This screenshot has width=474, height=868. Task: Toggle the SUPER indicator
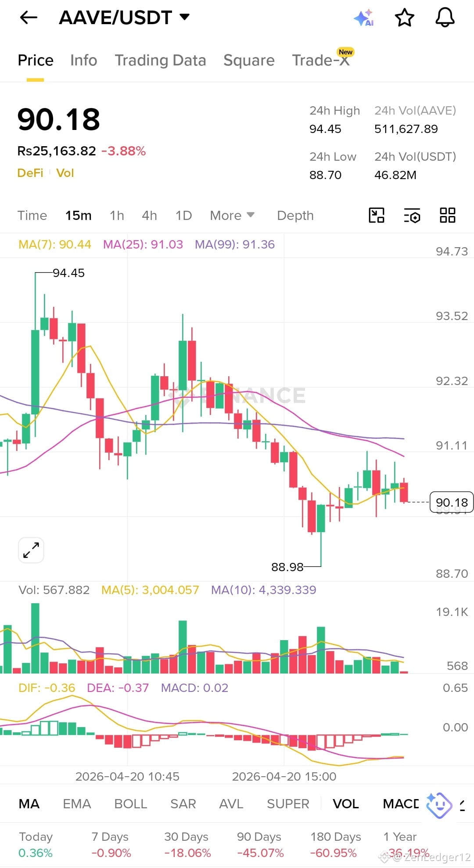288,803
